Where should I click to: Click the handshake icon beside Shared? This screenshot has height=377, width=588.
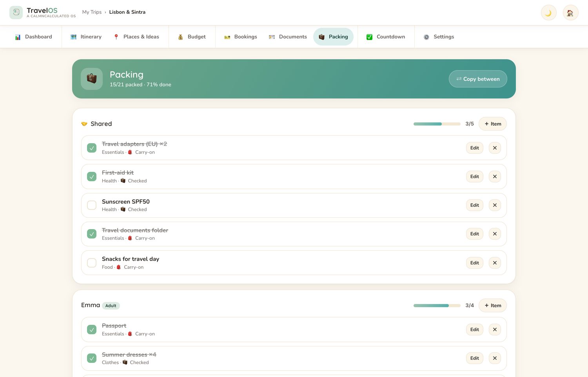[84, 124]
